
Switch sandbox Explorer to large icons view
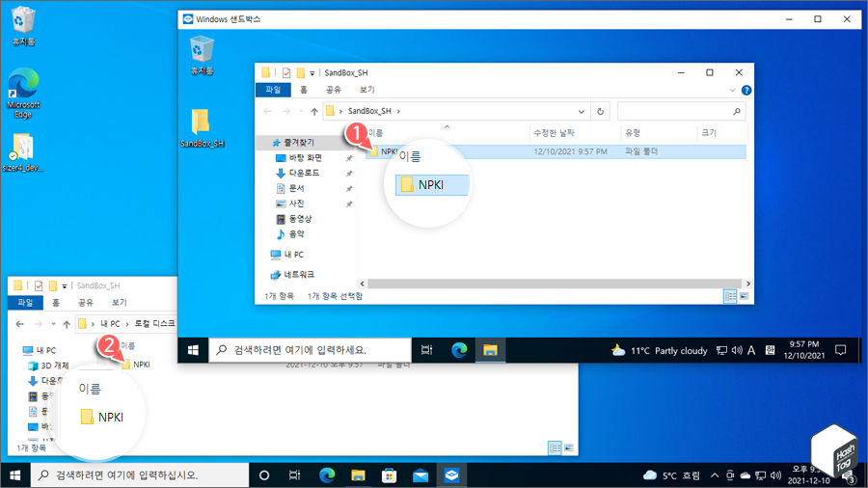(744, 297)
